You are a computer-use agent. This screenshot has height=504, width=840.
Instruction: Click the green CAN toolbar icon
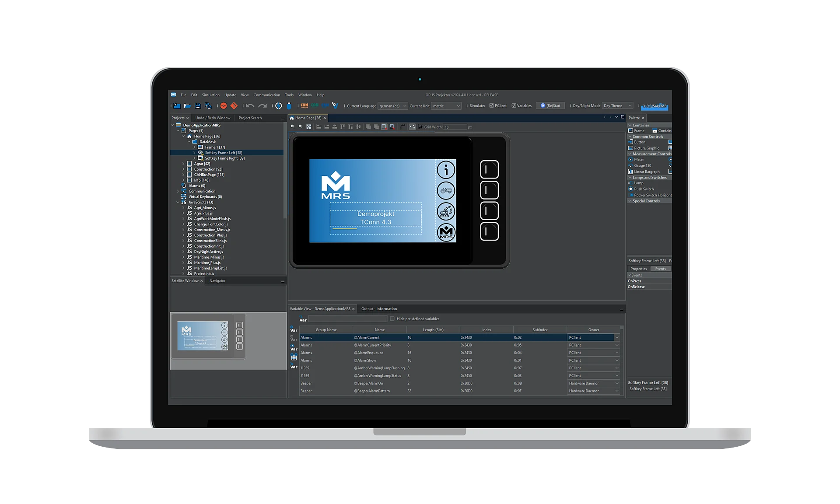[x=315, y=105]
